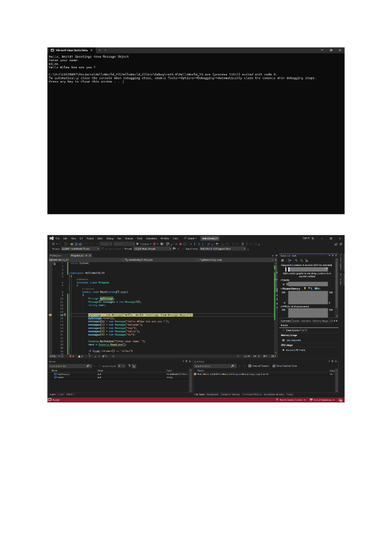Image resolution: width=392 pixels, height=554 pixels.
Task: Select the Message.cs editor tab
Action: 56,255
